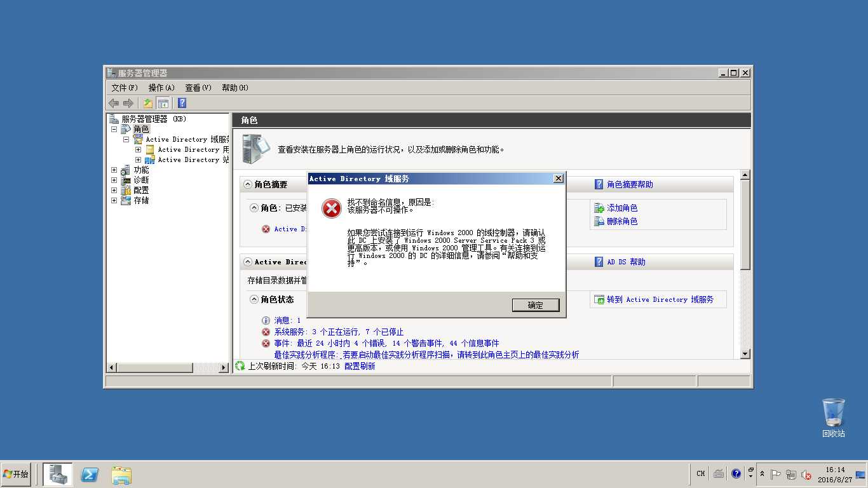This screenshot has height=488, width=868.
Task: Click the up-one-level folder toolbar icon
Action: [147, 103]
